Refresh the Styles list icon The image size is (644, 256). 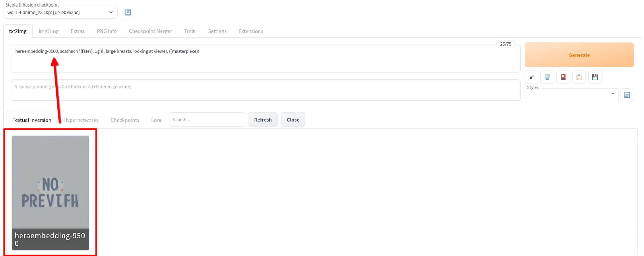point(627,95)
